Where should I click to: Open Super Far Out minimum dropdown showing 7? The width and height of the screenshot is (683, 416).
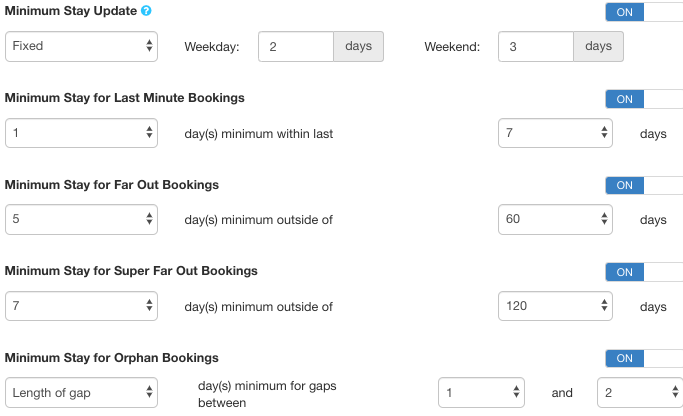click(81, 306)
